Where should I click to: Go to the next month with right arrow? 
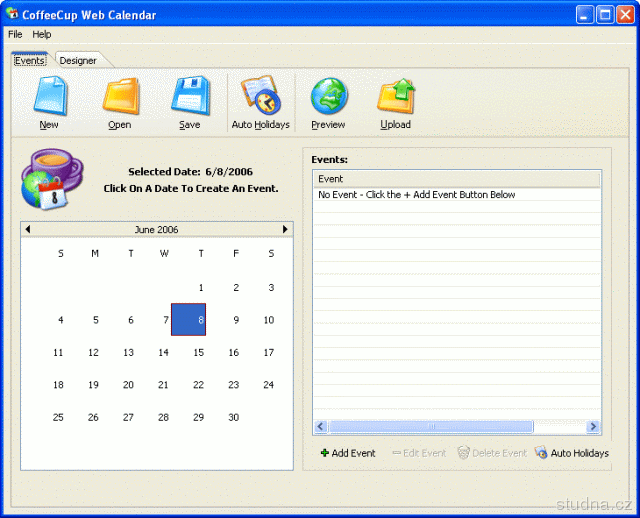(x=285, y=229)
